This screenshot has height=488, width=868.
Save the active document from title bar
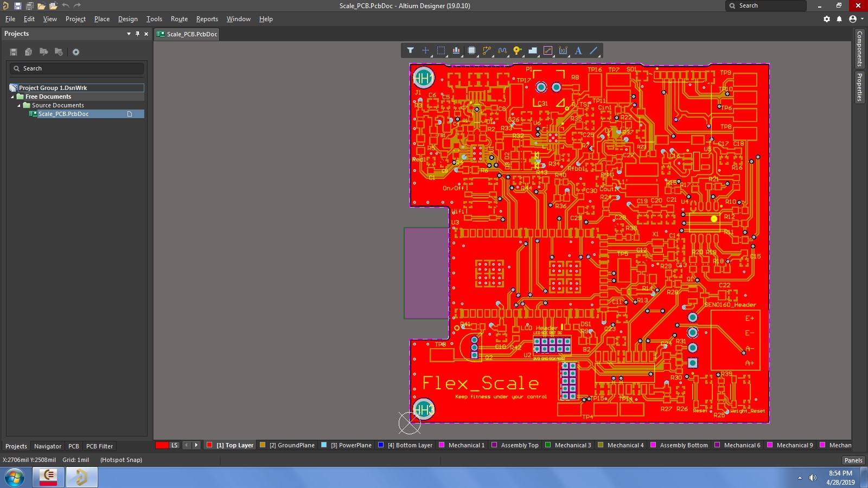tap(17, 5)
